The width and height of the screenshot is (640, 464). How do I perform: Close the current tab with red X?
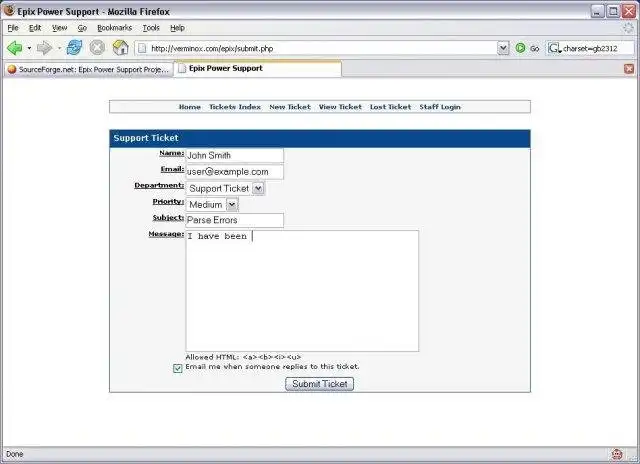coord(629,69)
